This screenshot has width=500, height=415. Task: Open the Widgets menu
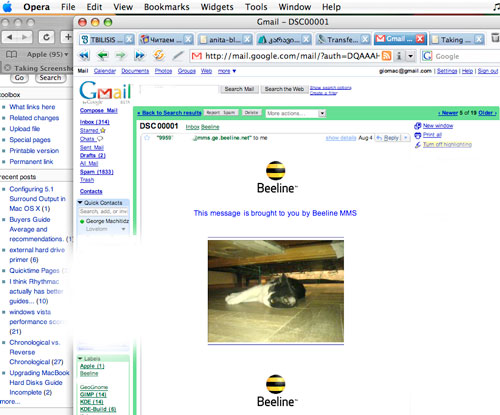(217, 7)
